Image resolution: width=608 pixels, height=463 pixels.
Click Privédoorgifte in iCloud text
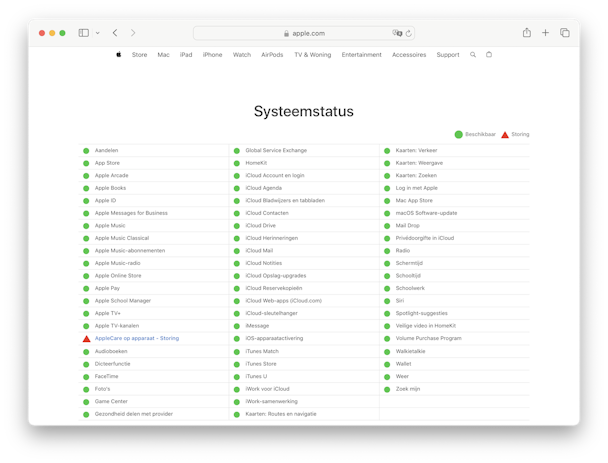425,238
